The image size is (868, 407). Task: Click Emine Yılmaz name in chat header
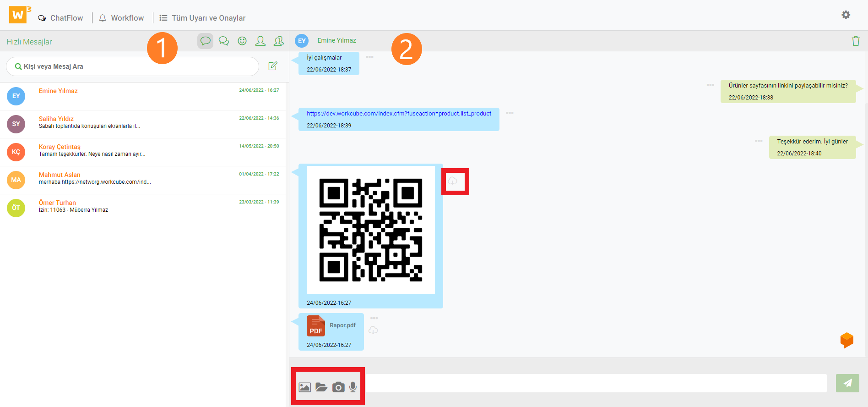click(336, 40)
